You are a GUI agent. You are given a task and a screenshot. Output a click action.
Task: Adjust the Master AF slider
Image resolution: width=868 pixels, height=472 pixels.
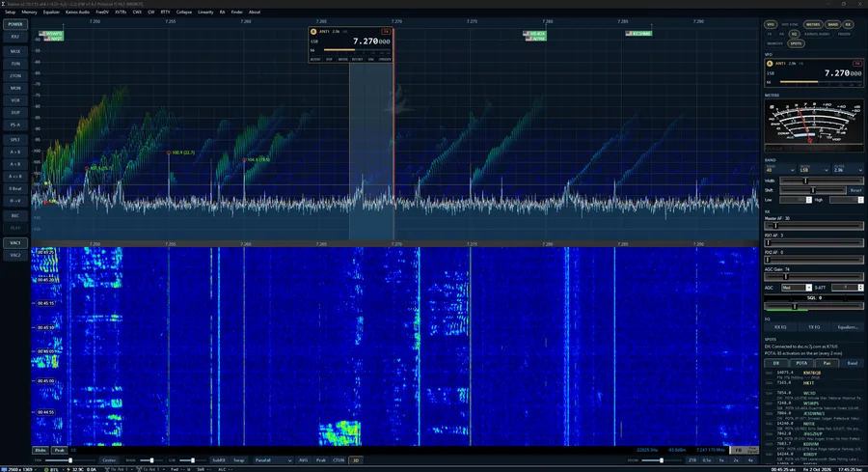click(814, 226)
